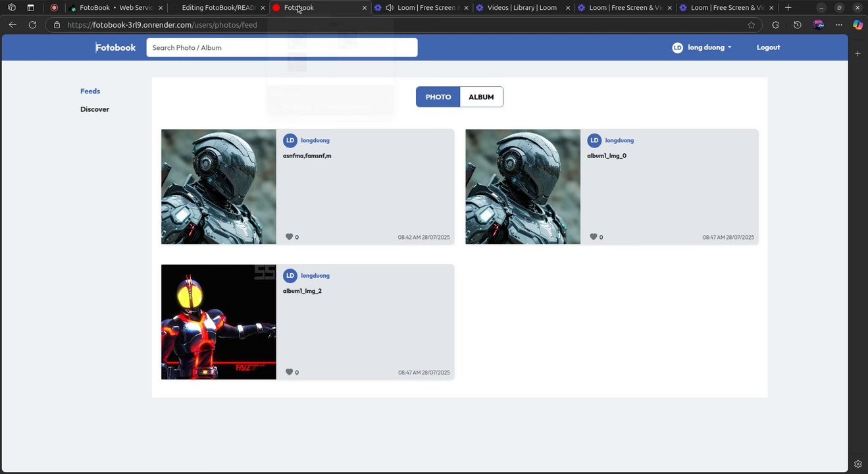Go back with the browser back arrow

click(13, 25)
